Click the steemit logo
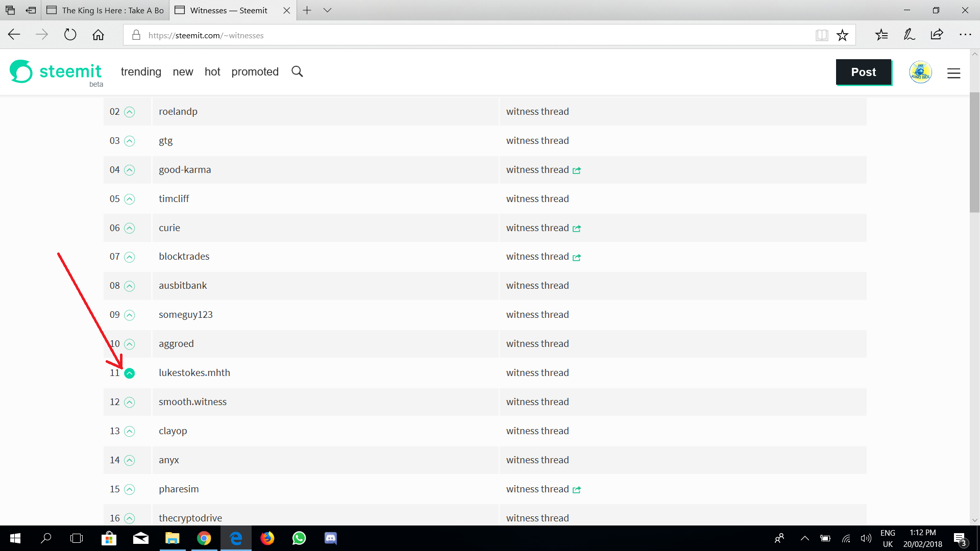The width and height of the screenshot is (980, 551). pos(56,72)
